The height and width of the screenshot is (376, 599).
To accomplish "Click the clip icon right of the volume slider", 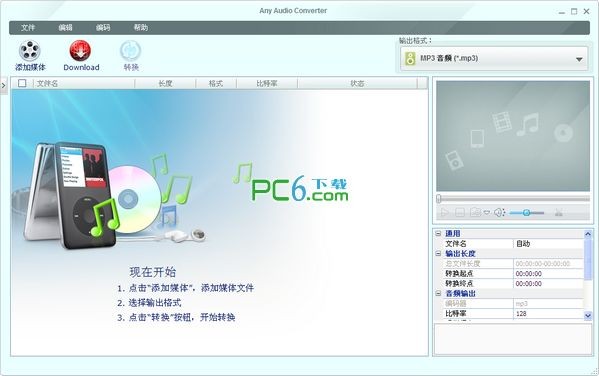I will 559,212.
